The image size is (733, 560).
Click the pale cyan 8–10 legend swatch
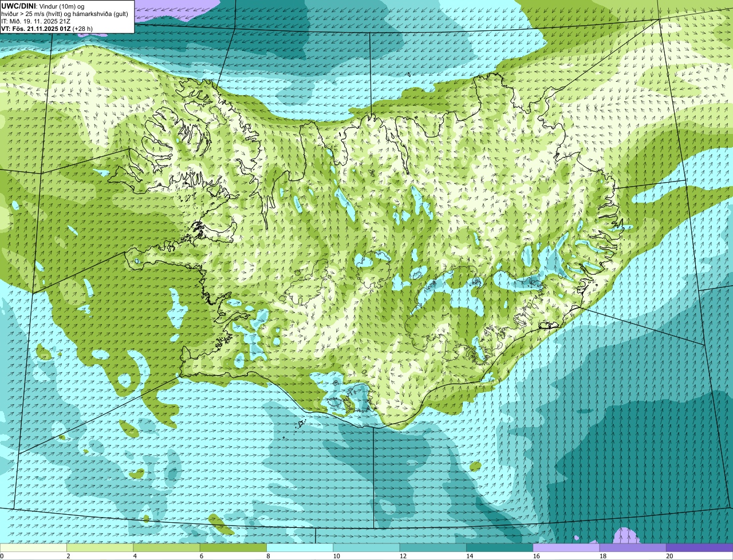pyautogui.click(x=299, y=547)
